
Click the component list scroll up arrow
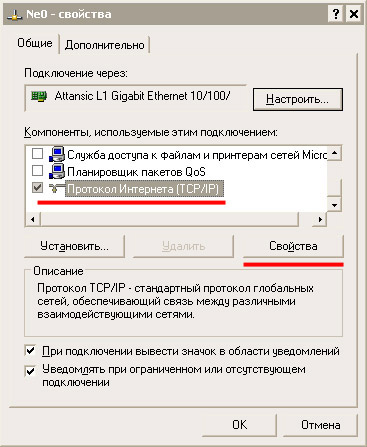coord(334,153)
